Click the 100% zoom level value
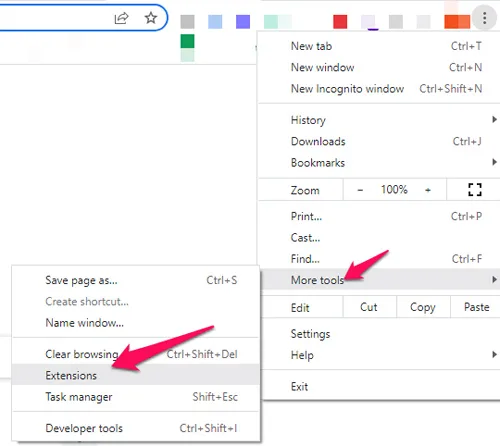 (394, 190)
